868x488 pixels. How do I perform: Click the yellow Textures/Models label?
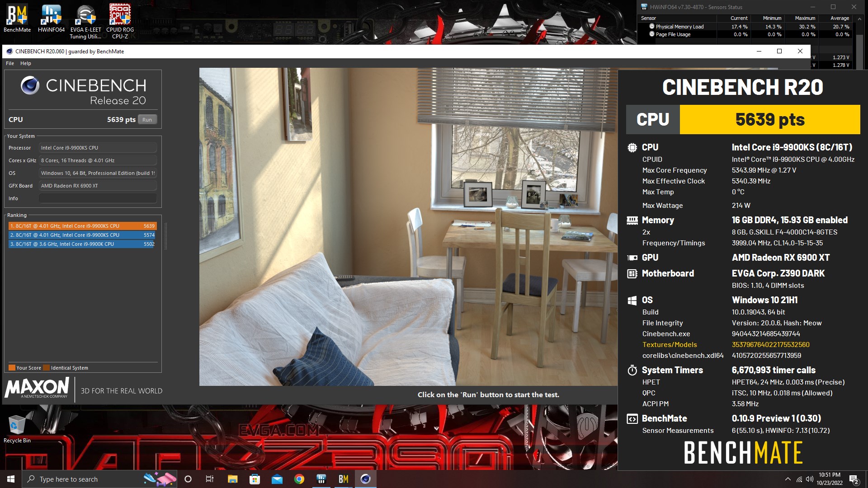tap(670, 345)
